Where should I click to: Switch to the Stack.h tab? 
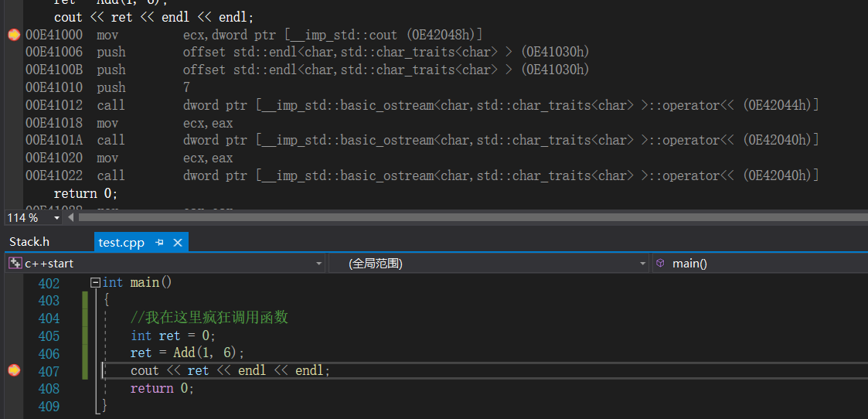pyautogui.click(x=29, y=242)
